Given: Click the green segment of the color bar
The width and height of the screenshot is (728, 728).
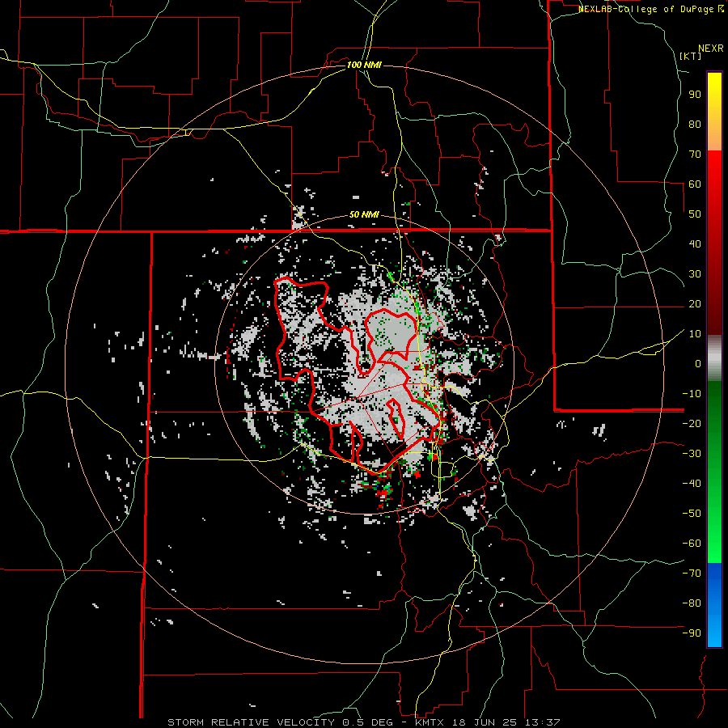Looking at the screenshot, I should coord(714,472).
